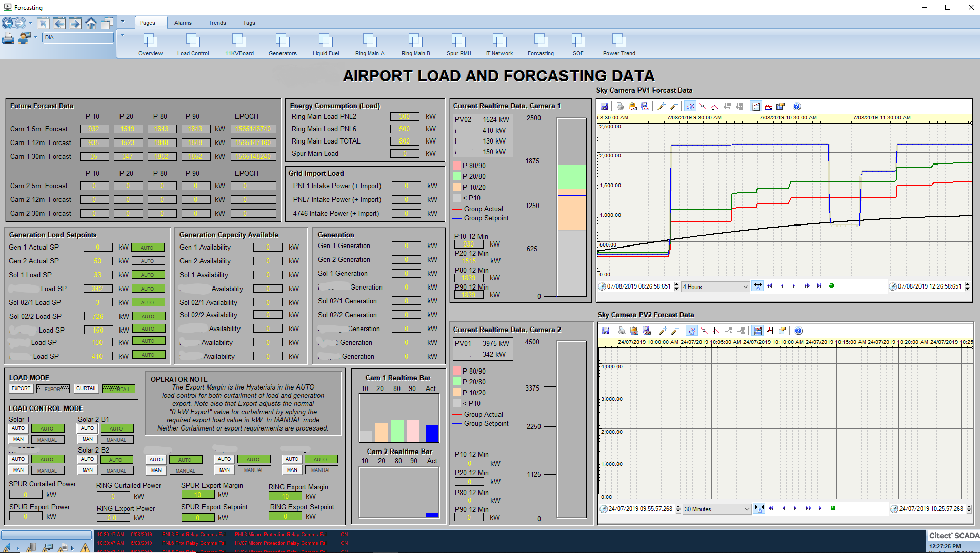
Task: Open the Generators page icon
Action: (x=283, y=41)
